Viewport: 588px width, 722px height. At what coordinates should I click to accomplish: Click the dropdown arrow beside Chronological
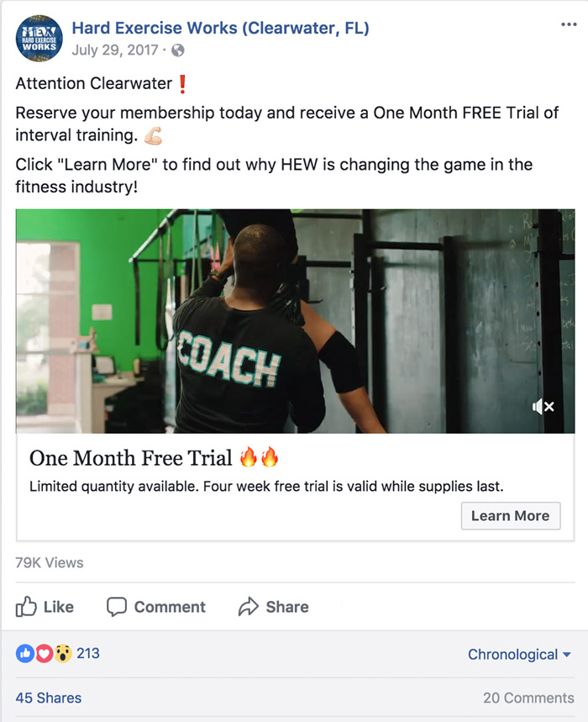tap(567, 654)
